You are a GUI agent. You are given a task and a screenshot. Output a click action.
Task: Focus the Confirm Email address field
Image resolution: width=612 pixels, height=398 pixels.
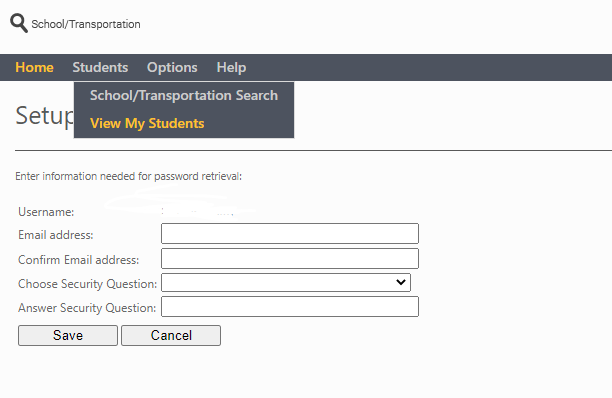tap(290, 259)
